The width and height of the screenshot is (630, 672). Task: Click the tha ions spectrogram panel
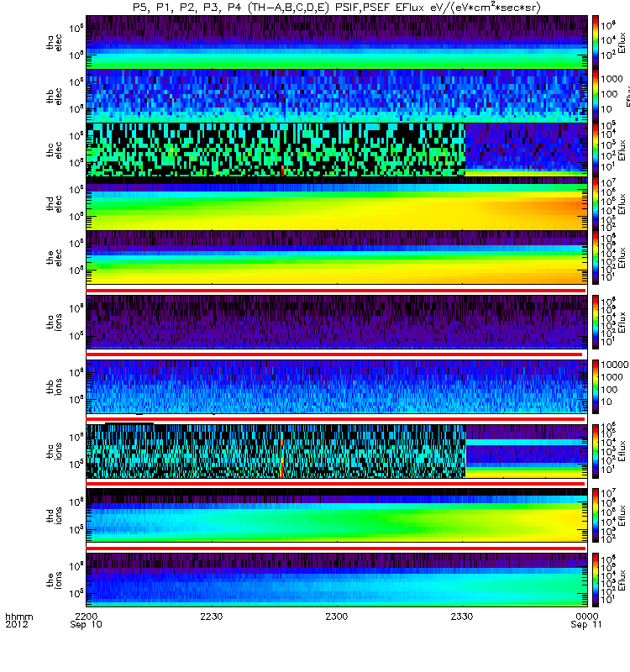[337, 322]
